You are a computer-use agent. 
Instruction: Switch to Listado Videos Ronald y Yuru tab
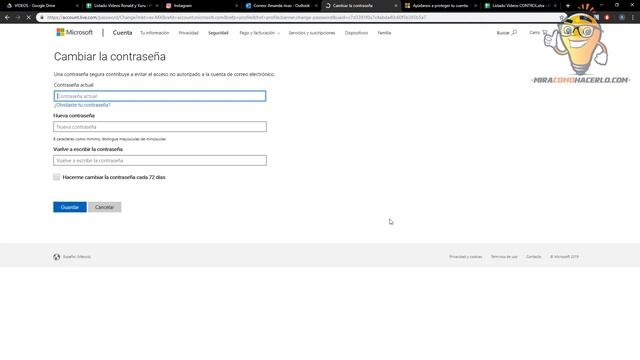point(120,6)
